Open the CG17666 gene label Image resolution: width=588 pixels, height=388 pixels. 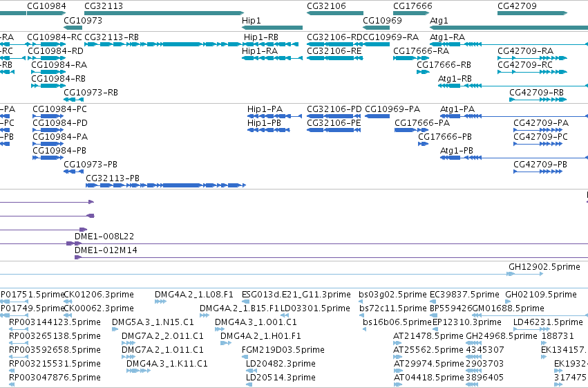tap(412, 6)
